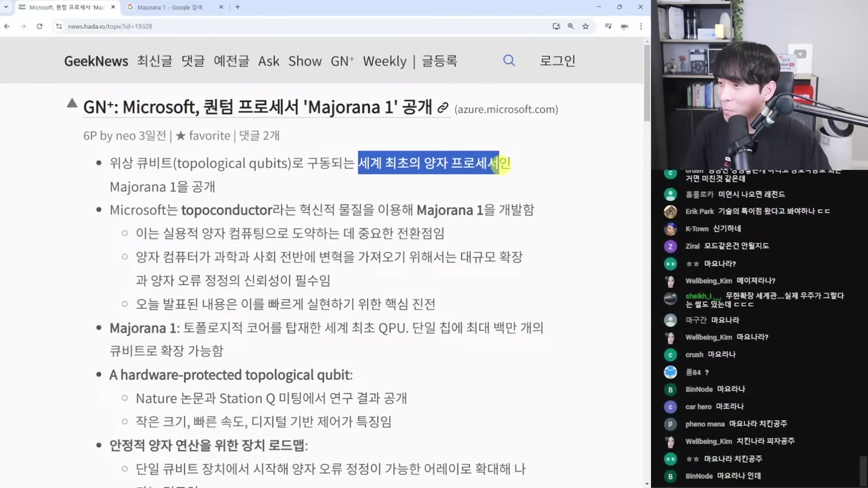Close the Microsoft GeekNews browser tab
This screenshot has height=488, width=868.
click(113, 7)
